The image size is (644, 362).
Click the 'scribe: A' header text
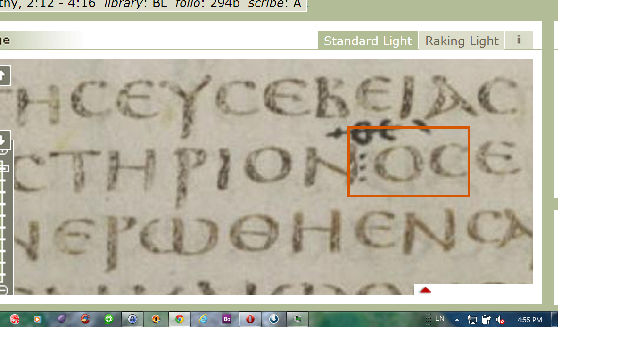coord(275,4)
